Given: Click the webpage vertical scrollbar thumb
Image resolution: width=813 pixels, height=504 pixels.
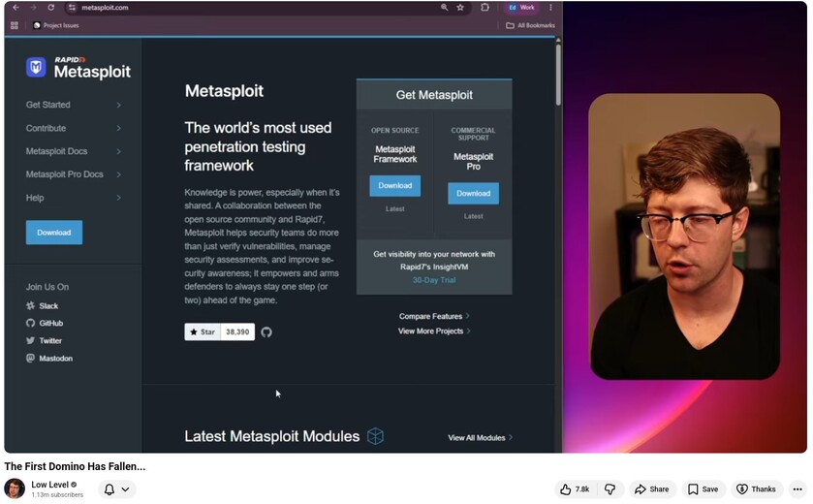Looking at the screenshot, I should tap(558, 75).
